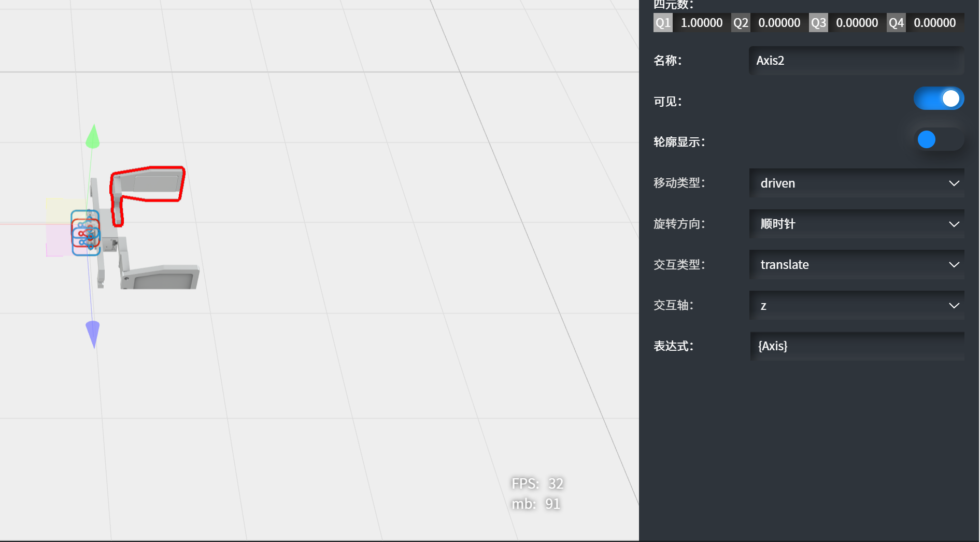
Task: Expand the 交互类型 dropdown showing translate
Action: [x=856, y=265]
